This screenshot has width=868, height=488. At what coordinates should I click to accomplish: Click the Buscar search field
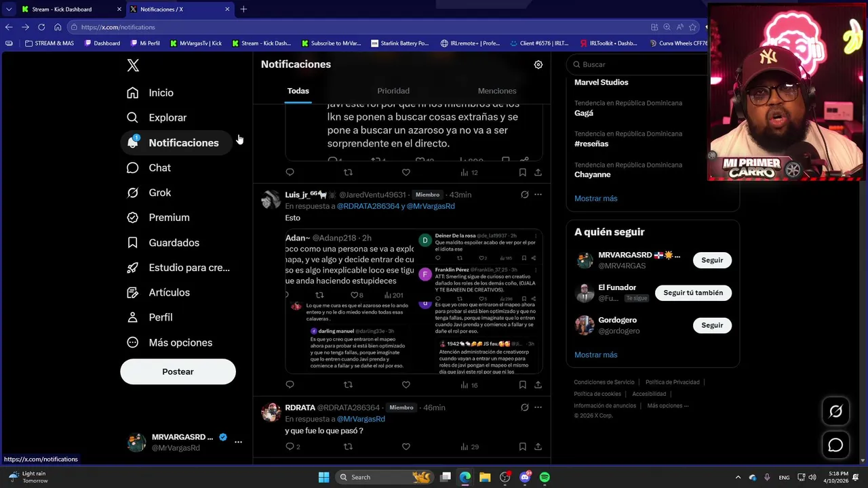641,64
